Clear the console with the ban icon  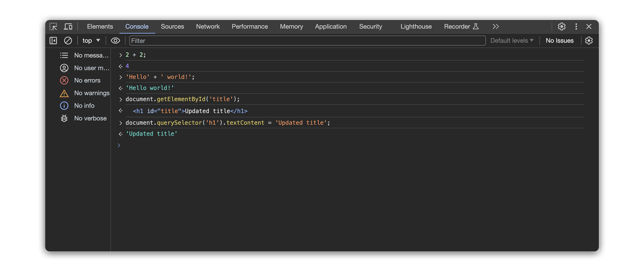click(68, 41)
